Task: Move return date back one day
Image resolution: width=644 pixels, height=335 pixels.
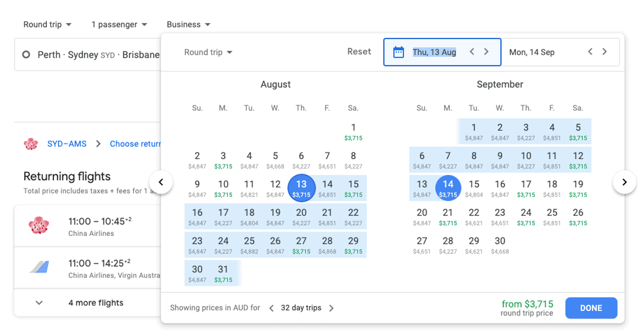Action: pos(590,52)
